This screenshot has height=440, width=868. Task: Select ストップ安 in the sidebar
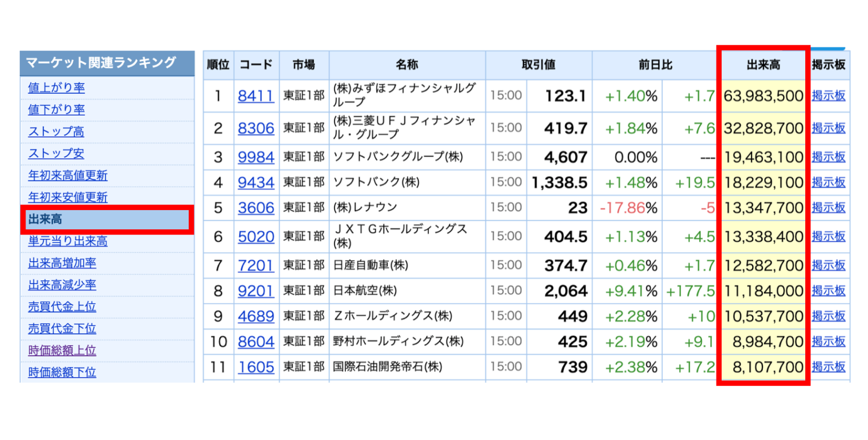[x=56, y=154]
